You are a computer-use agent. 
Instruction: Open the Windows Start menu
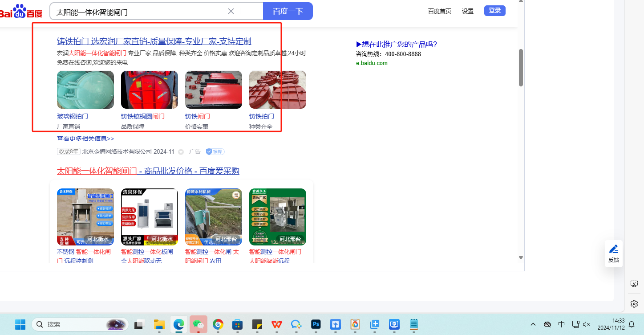click(x=20, y=324)
